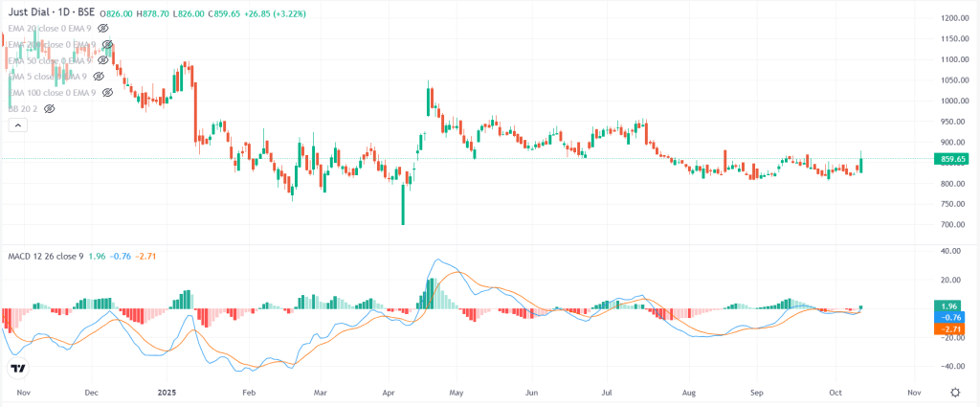Toggle visibility of EMA 200 indicator
This screenshot has height=407, width=980.
click(108, 45)
